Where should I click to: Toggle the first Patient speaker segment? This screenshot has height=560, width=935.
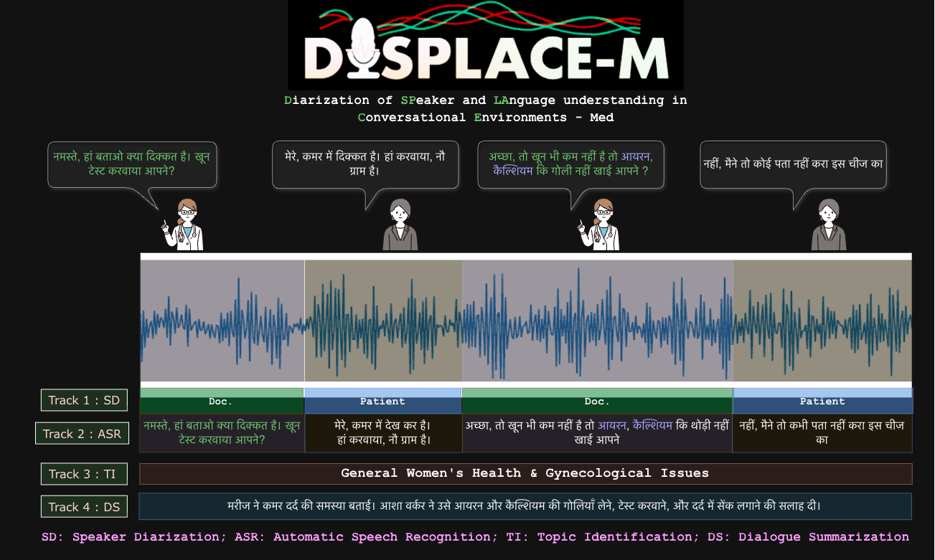[382, 401]
